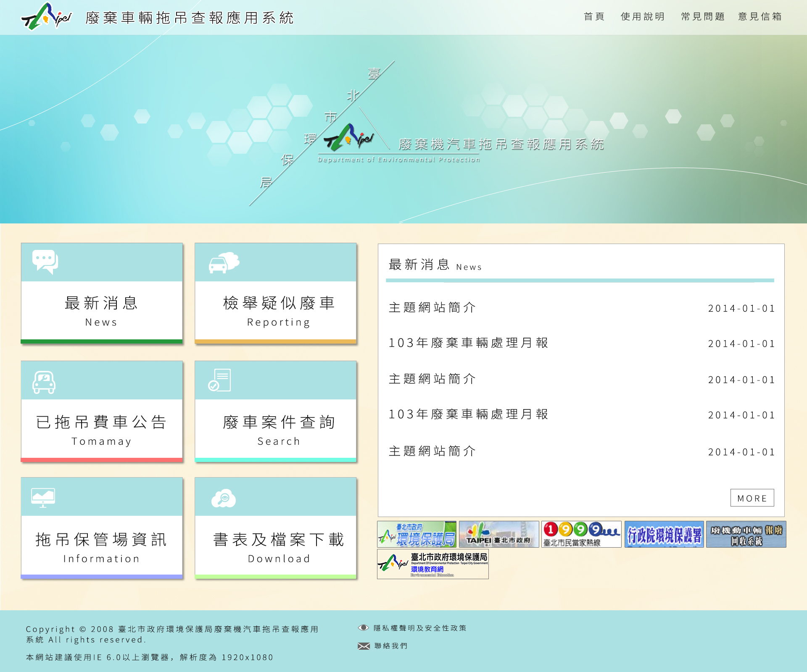The width and height of the screenshot is (807, 672).
Task: Open the 最新消息 News card
Action: click(x=102, y=293)
